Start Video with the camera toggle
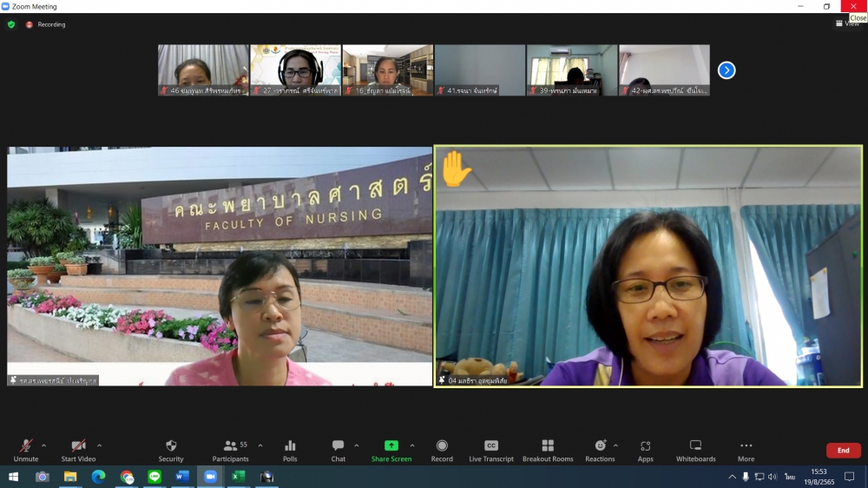 [x=78, y=445]
